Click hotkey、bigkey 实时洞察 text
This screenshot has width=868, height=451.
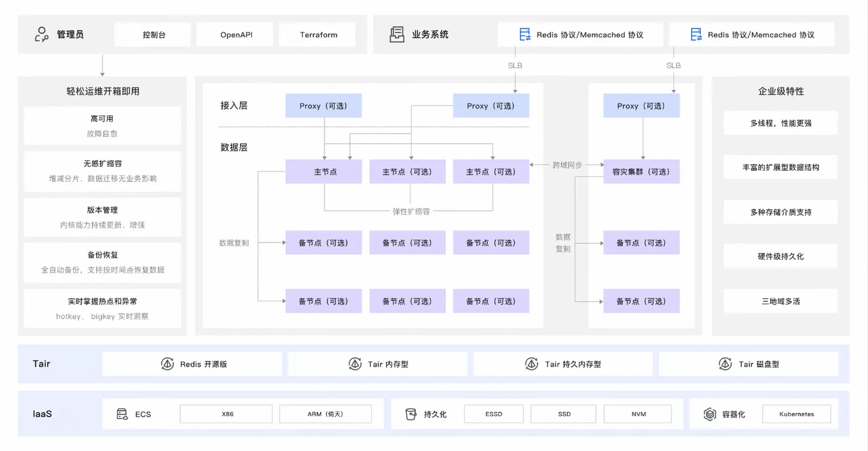click(102, 316)
